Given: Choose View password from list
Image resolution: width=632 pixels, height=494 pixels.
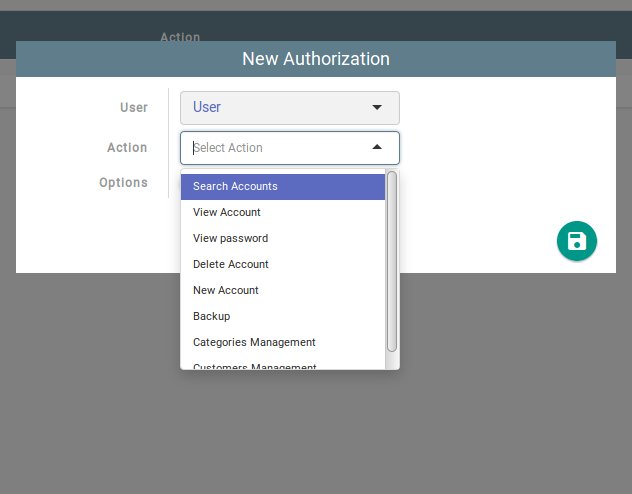Looking at the screenshot, I should 283,239.
